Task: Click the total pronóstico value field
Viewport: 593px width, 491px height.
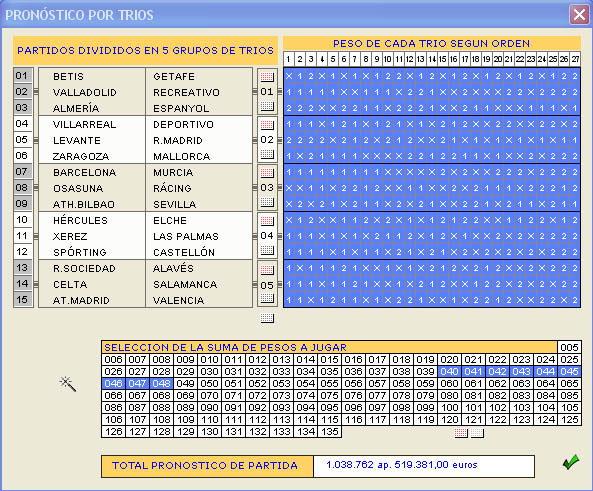Action: coord(424,466)
